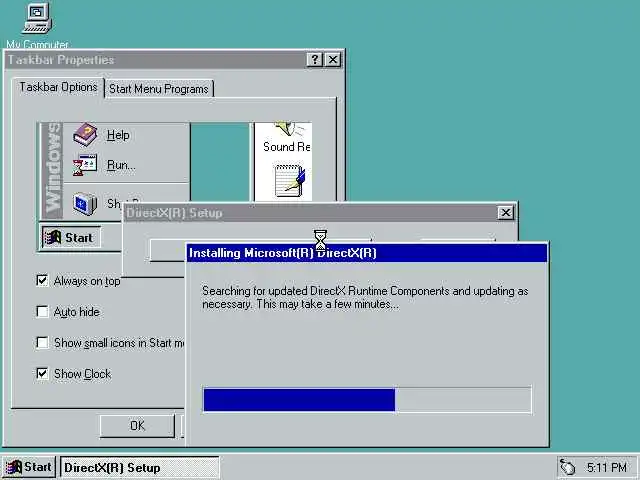The height and width of the screenshot is (480, 640).
Task: Switch to the Taskbar Options tab
Action: (x=58, y=87)
